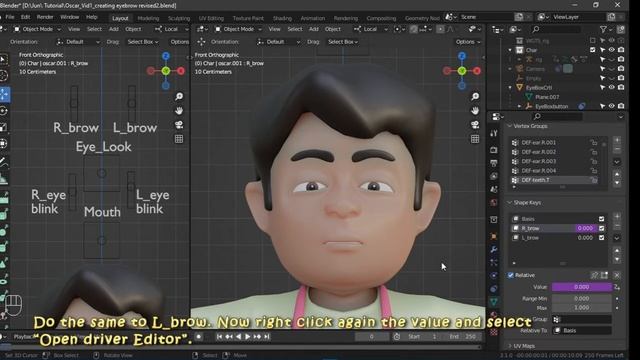The height and width of the screenshot is (360, 640).
Task: Click the outliner filter funnel icon
Action: (x=603, y=29)
